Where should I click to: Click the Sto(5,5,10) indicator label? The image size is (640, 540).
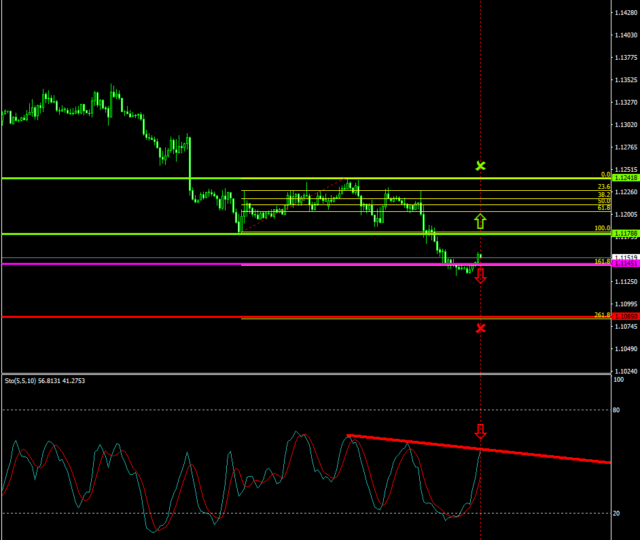point(43,381)
